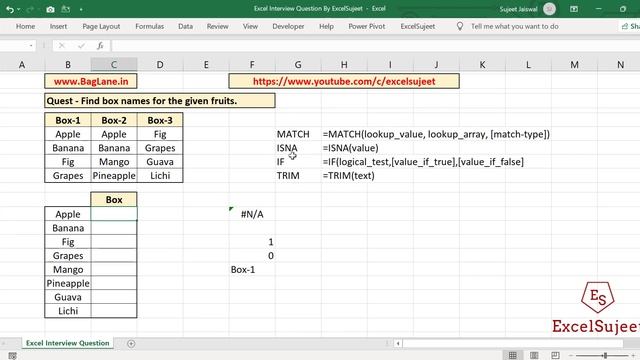Open the Customize Quick Access Toolbar arrow
The height and width of the screenshot is (360, 640).
(x=81, y=9)
